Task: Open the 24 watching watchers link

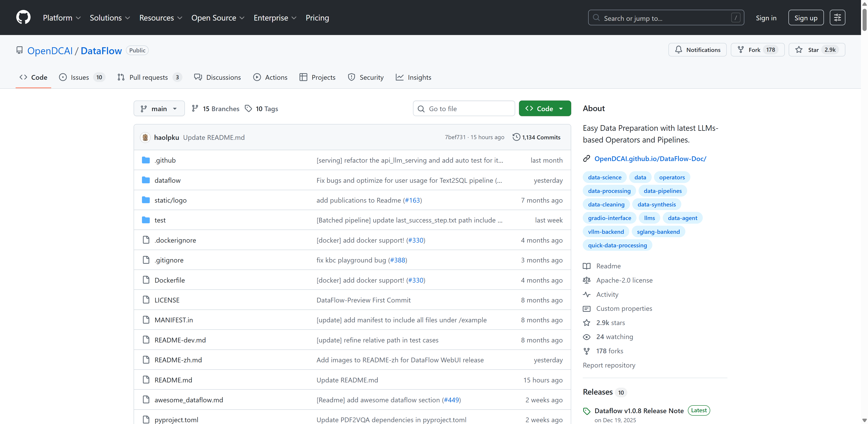Action: 614,337
